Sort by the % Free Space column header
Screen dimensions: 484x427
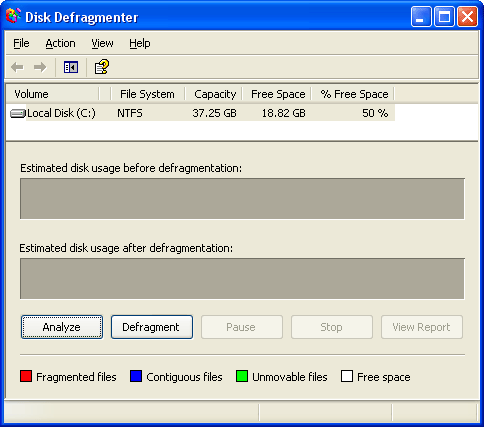point(353,94)
